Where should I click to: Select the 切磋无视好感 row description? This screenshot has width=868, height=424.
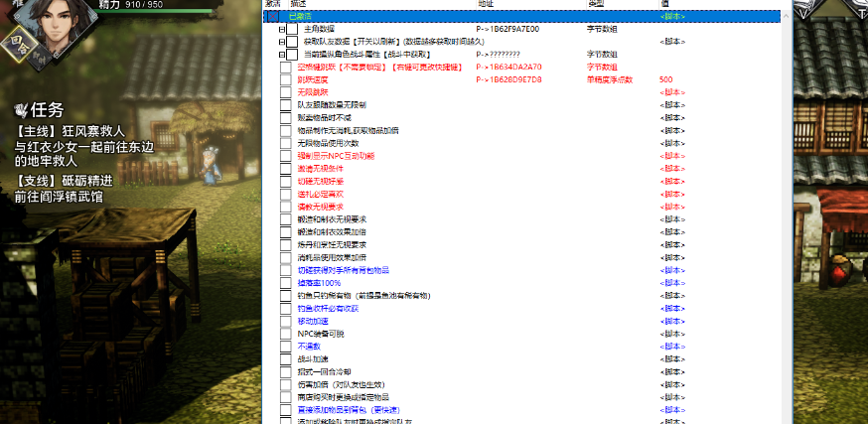pyautogui.click(x=320, y=182)
